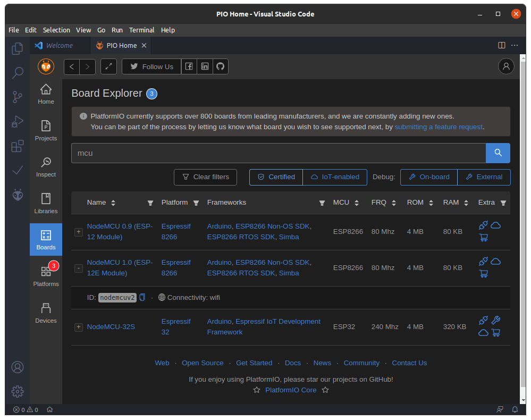Open the Frameworks column filter dropdown
This screenshot has width=531, height=420.
point(322,203)
